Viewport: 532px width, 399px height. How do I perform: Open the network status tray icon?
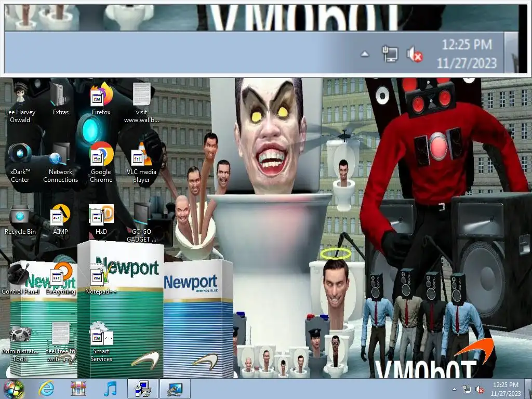pyautogui.click(x=467, y=389)
